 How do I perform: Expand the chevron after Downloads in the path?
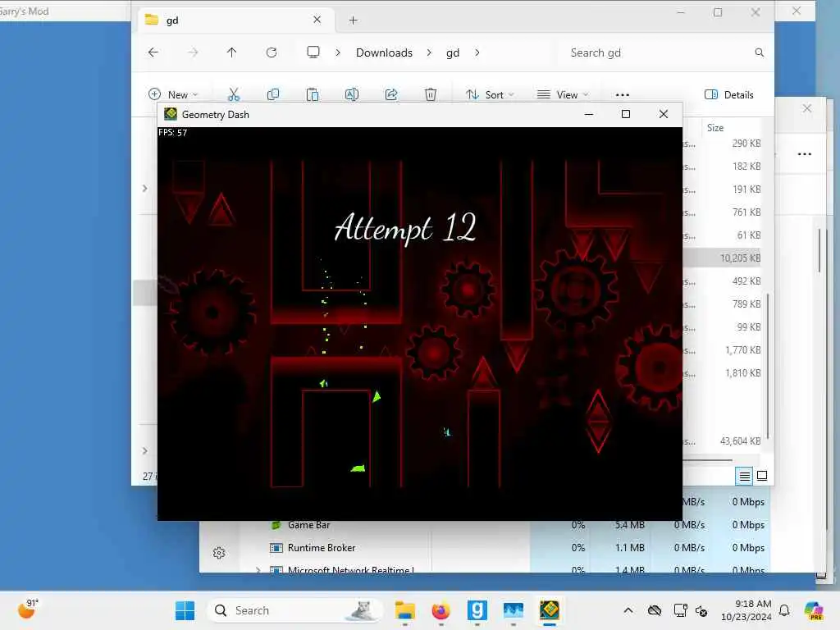click(429, 52)
